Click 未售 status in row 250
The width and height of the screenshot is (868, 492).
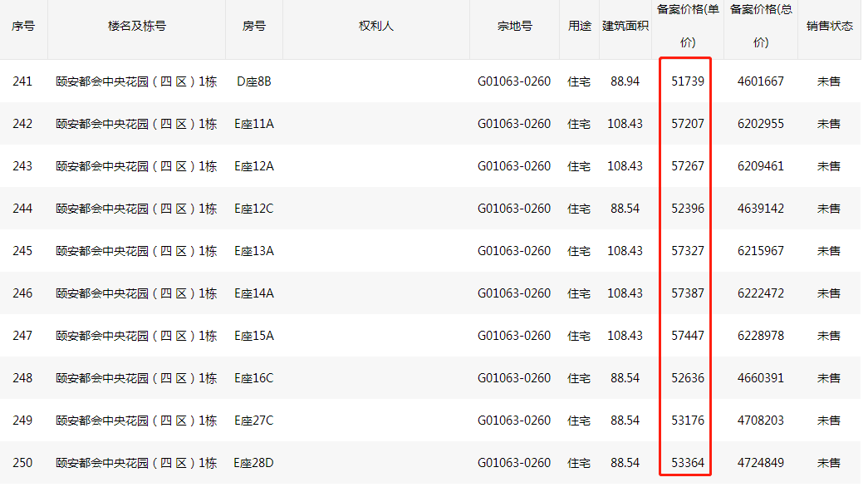[x=829, y=463]
